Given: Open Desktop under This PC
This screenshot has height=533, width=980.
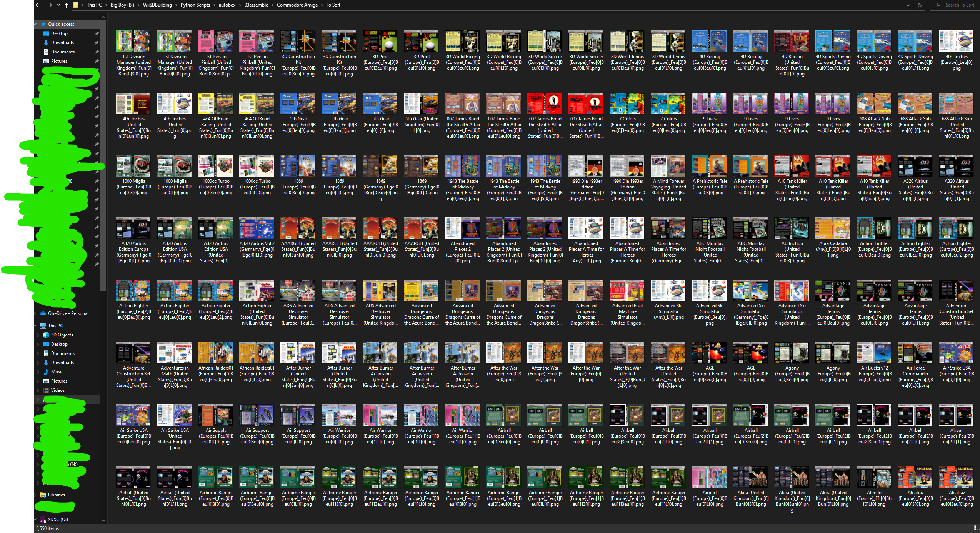Looking at the screenshot, I should 59,344.
